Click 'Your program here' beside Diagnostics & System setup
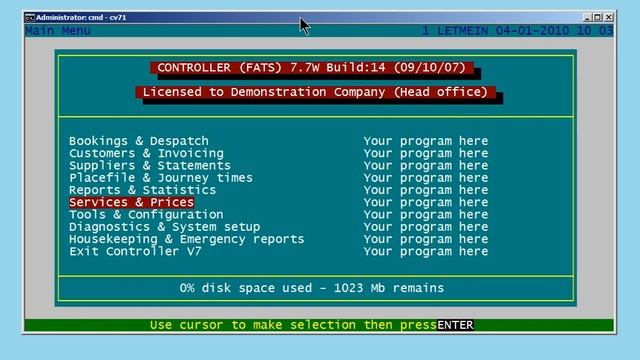The width and height of the screenshot is (640, 360). point(426,227)
